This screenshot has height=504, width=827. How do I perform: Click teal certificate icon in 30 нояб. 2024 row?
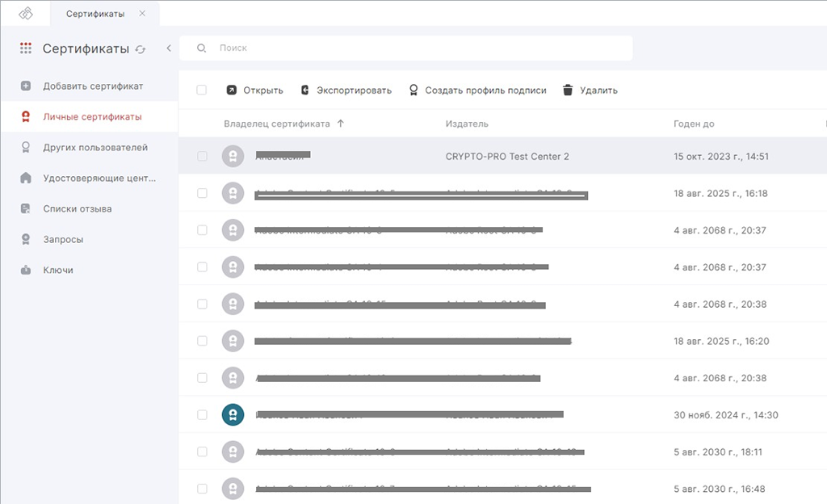click(233, 414)
